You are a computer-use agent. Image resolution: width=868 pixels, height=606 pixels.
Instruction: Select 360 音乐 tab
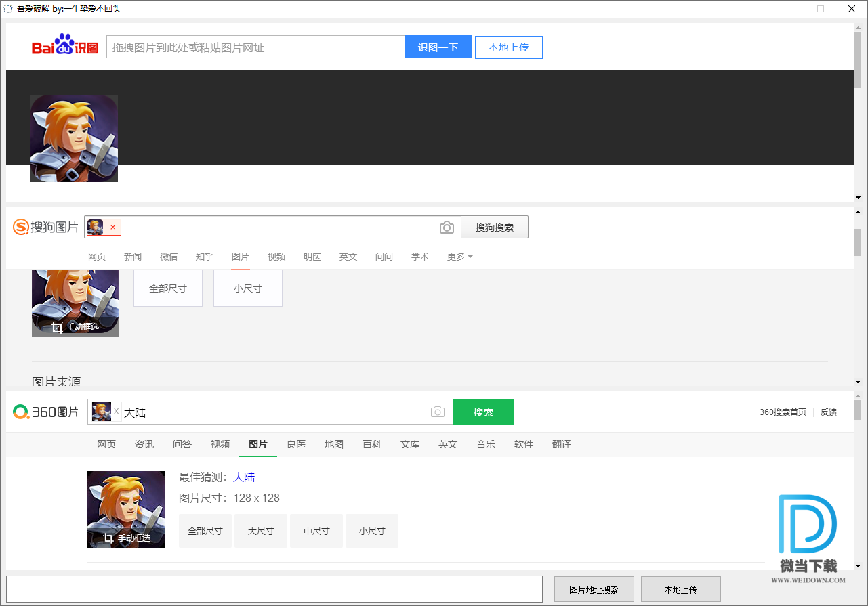(x=486, y=444)
